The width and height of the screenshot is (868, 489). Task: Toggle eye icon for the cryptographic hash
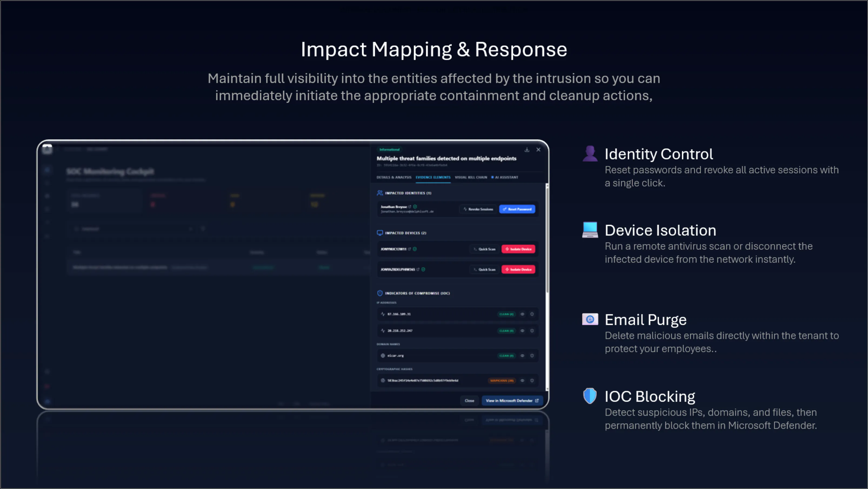pyautogui.click(x=522, y=381)
